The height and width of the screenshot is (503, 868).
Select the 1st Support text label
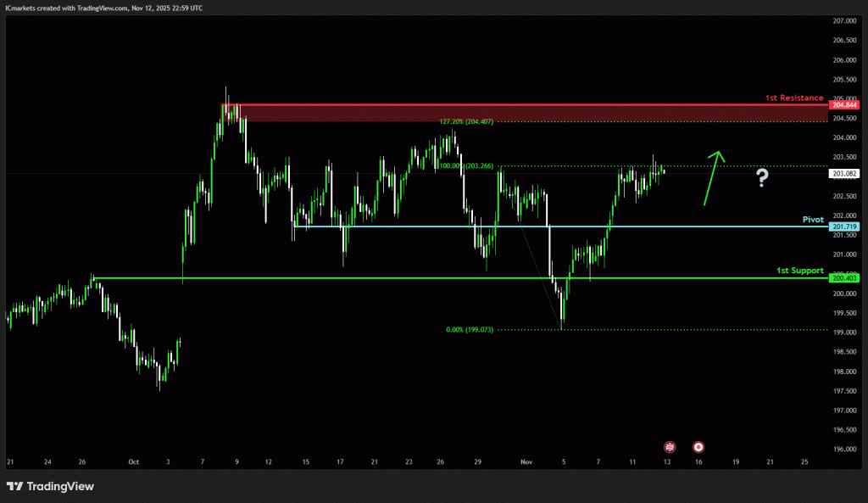point(799,271)
